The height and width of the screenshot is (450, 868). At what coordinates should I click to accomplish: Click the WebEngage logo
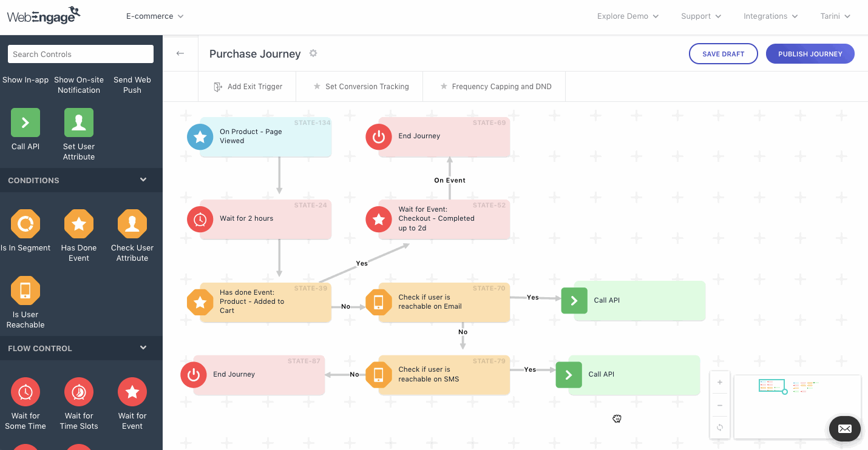click(44, 15)
